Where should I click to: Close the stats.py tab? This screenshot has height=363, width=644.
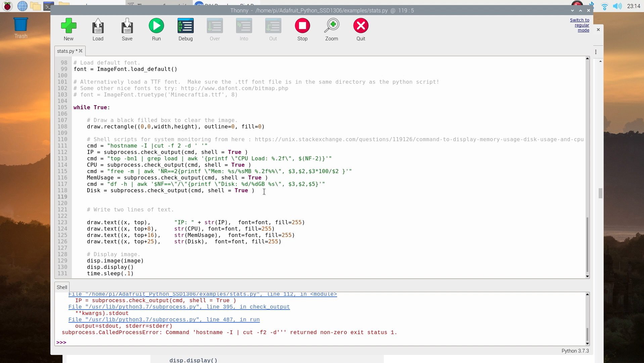click(81, 51)
